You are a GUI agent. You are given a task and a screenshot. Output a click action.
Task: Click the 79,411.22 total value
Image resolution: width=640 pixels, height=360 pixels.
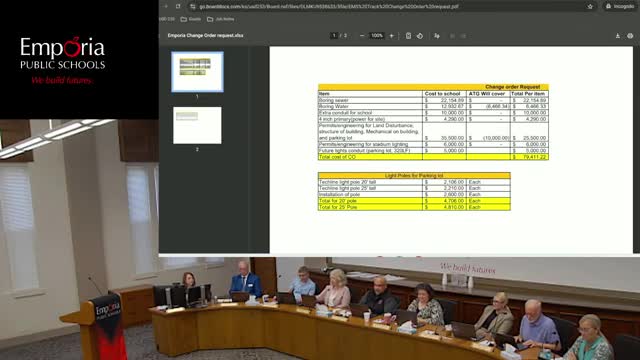[533, 157]
